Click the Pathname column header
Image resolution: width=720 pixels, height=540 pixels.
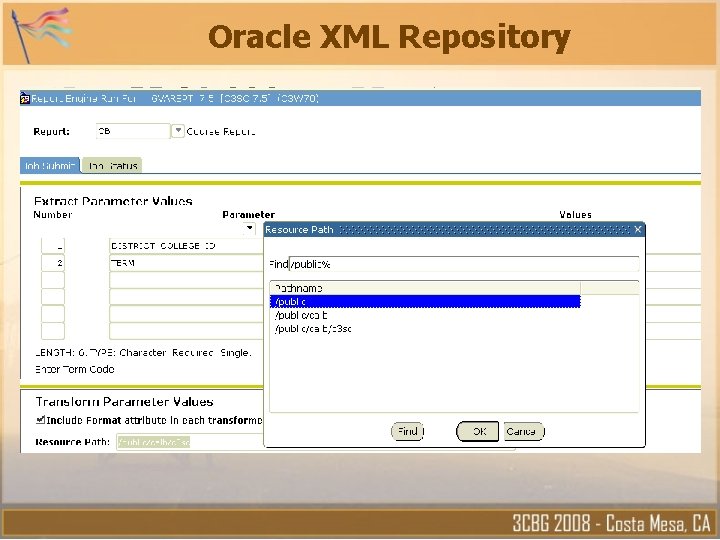click(x=425, y=288)
